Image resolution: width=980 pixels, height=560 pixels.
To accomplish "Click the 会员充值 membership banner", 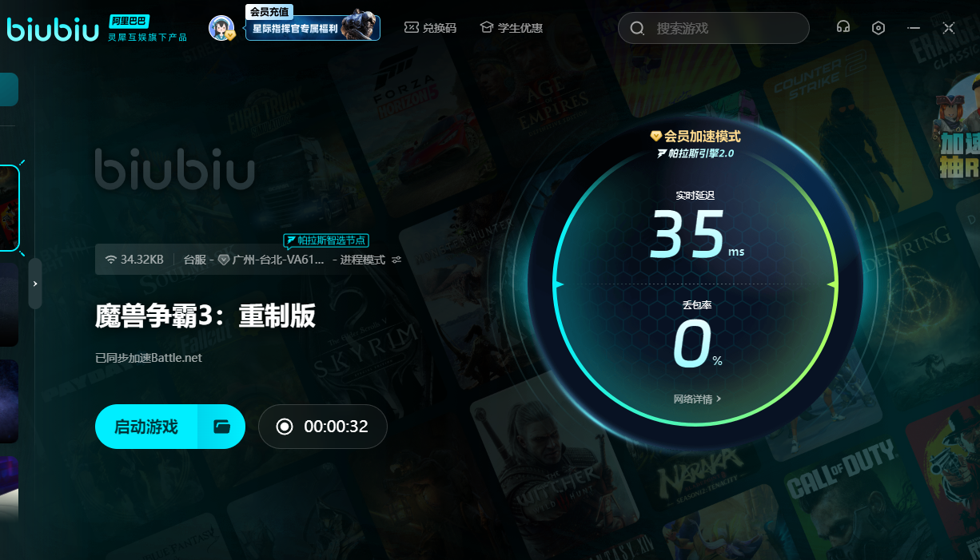I will tap(312, 27).
